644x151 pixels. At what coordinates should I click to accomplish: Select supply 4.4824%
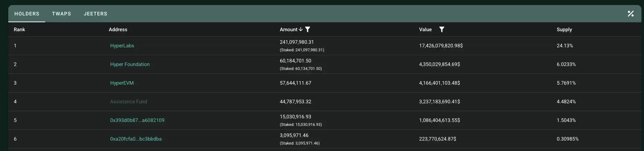point(566,102)
